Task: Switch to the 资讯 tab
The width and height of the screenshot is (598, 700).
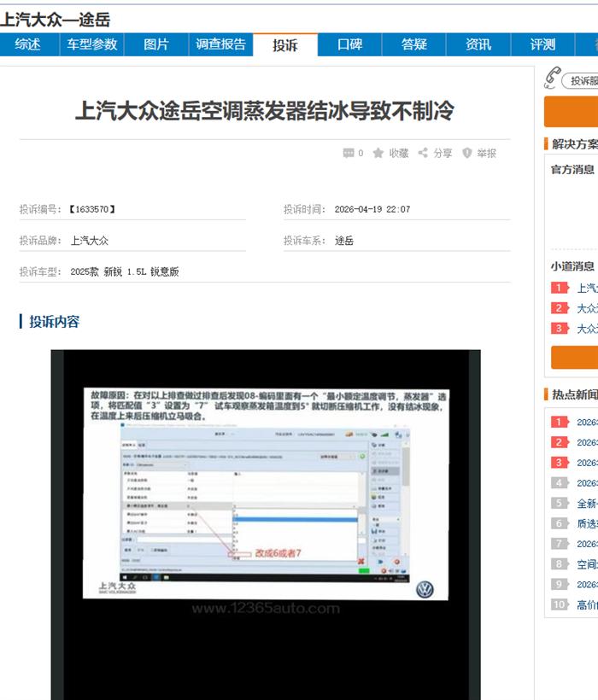Action: tap(478, 44)
